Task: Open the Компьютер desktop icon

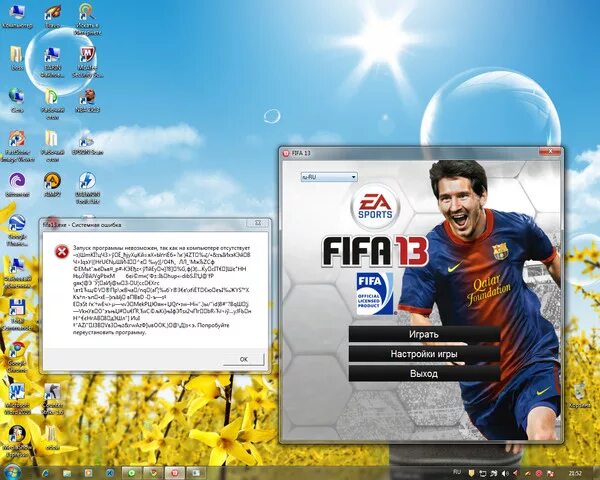Action: [17, 16]
